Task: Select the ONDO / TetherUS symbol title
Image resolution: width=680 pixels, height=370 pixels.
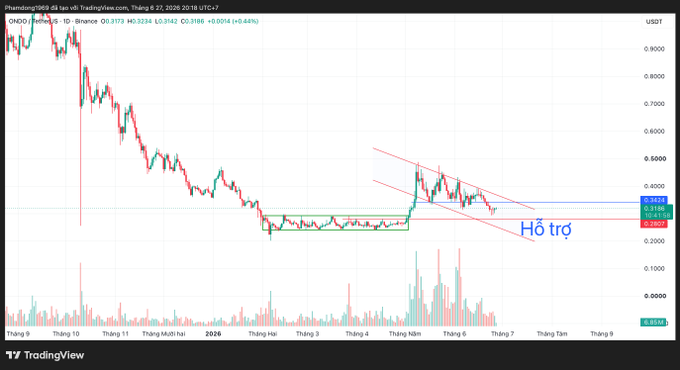Action: coord(34,21)
